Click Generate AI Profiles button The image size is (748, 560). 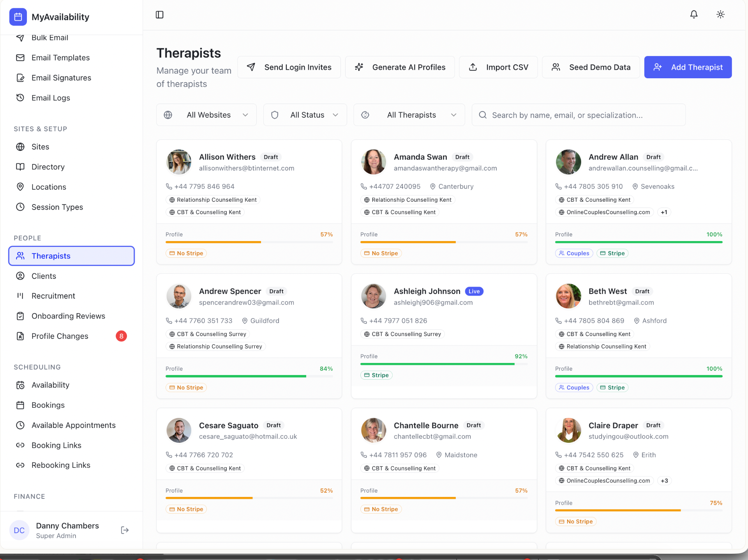[400, 67]
